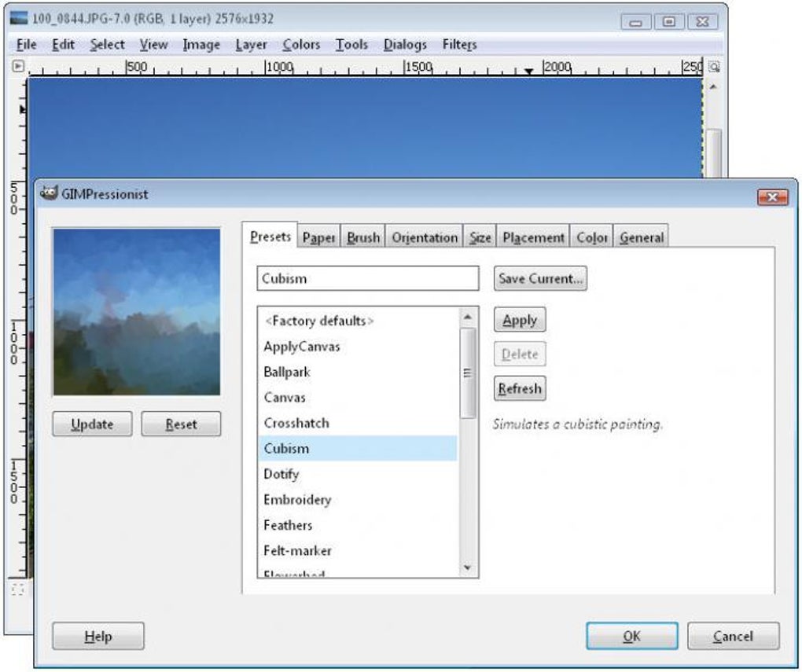Switch to the Orientation tab
The width and height of the screenshot is (802, 672).
pos(425,237)
